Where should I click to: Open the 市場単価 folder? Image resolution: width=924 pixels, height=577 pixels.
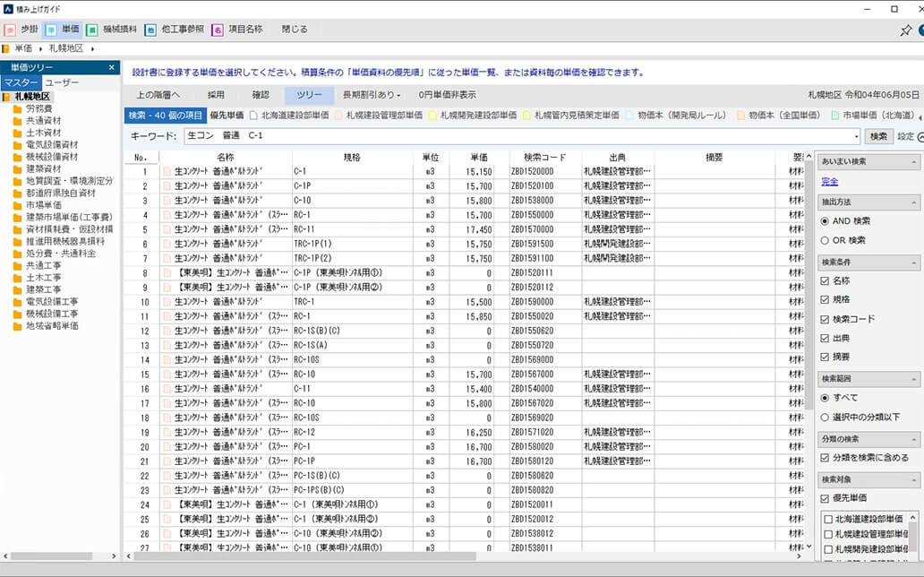[x=38, y=205]
